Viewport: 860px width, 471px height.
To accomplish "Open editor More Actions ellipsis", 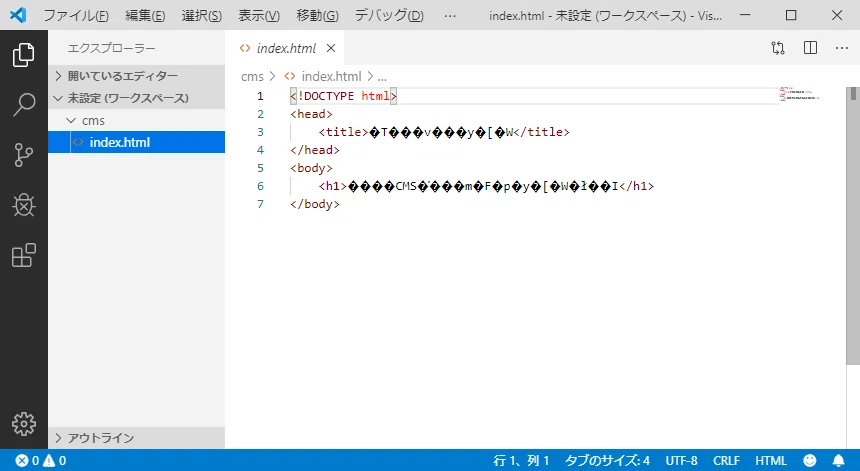I will coord(842,48).
